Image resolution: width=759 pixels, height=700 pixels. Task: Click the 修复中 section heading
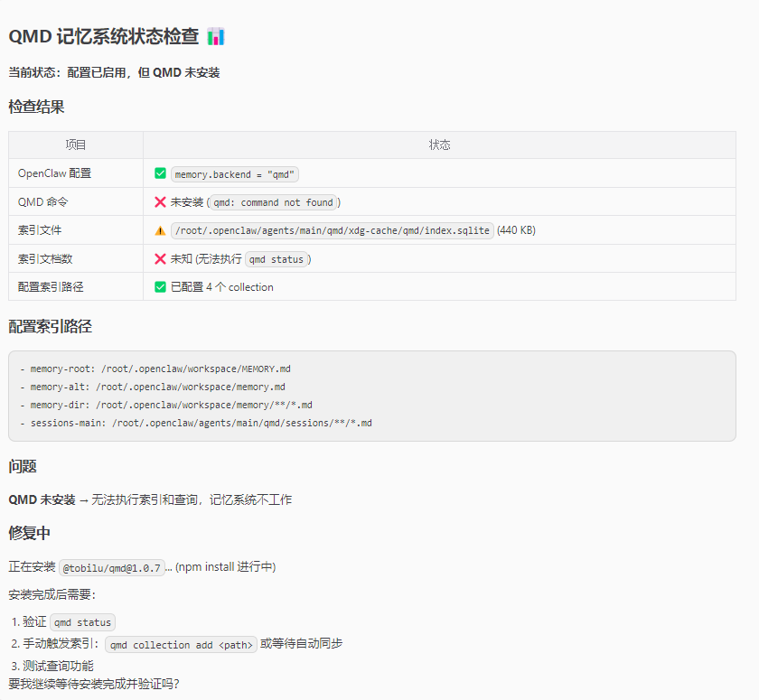click(x=30, y=533)
